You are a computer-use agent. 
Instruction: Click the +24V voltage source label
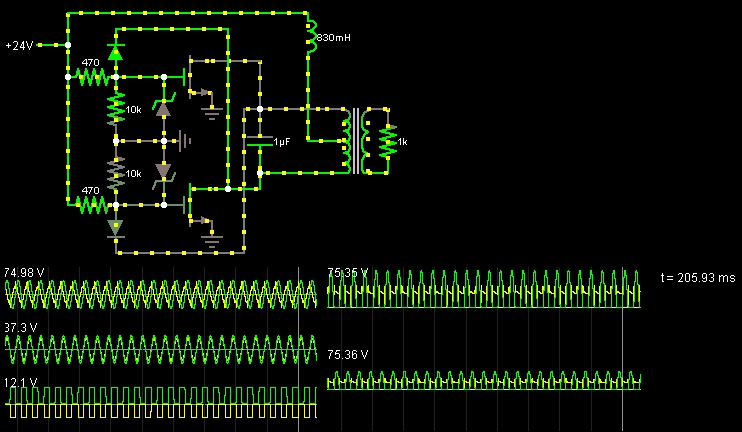click(20, 45)
